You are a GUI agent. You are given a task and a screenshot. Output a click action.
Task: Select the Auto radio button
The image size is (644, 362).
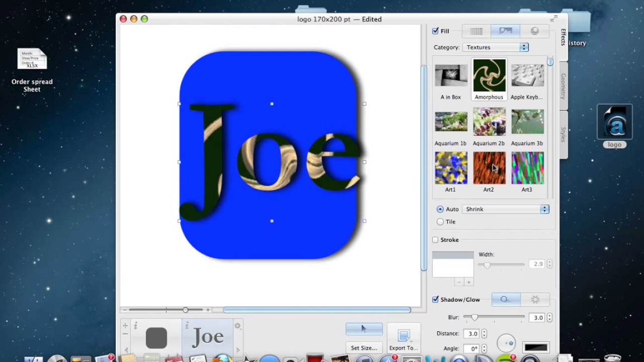[440, 209]
